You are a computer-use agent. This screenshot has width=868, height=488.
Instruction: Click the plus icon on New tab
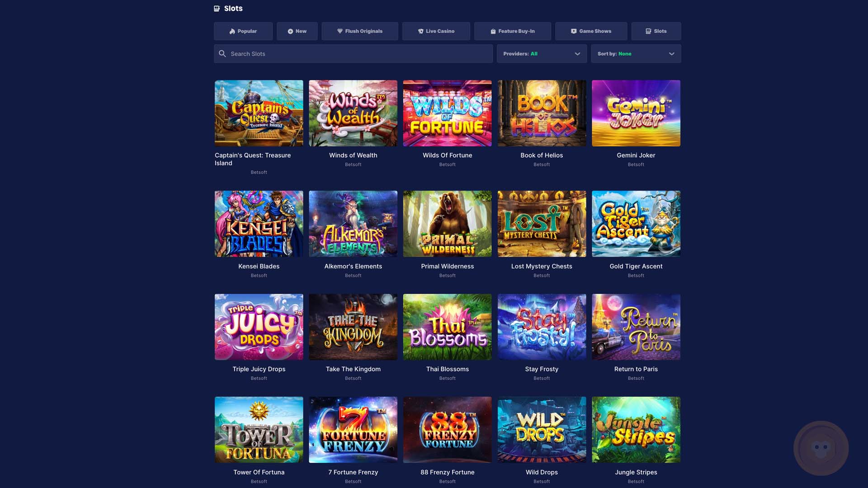click(290, 31)
